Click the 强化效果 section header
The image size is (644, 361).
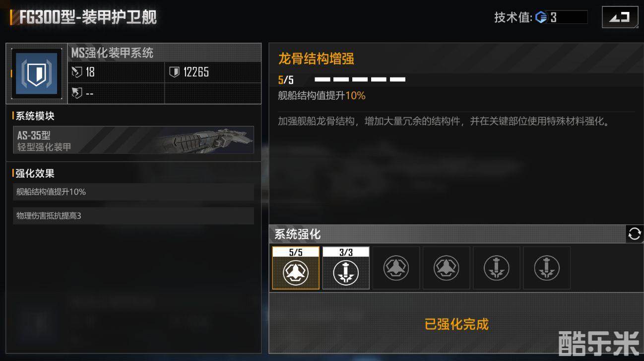pos(34,173)
